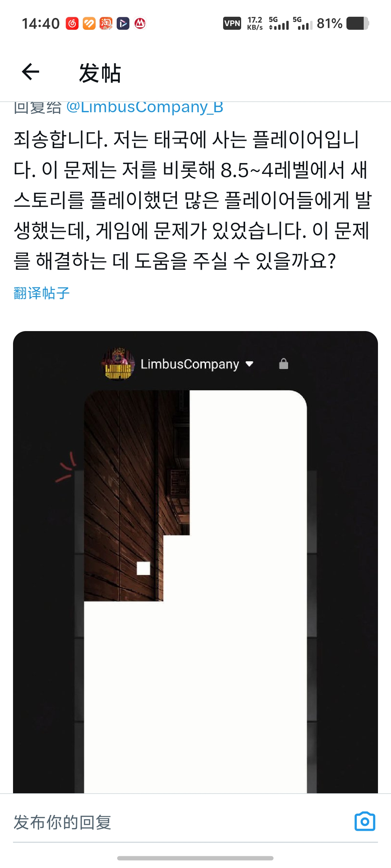The image size is (391, 868).
Task: Open the Taobao notification icon
Action: 106,23
